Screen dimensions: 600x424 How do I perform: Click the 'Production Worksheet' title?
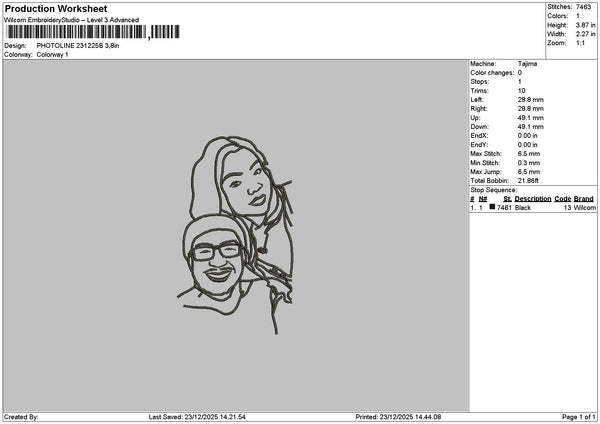pyautogui.click(x=56, y=9)
